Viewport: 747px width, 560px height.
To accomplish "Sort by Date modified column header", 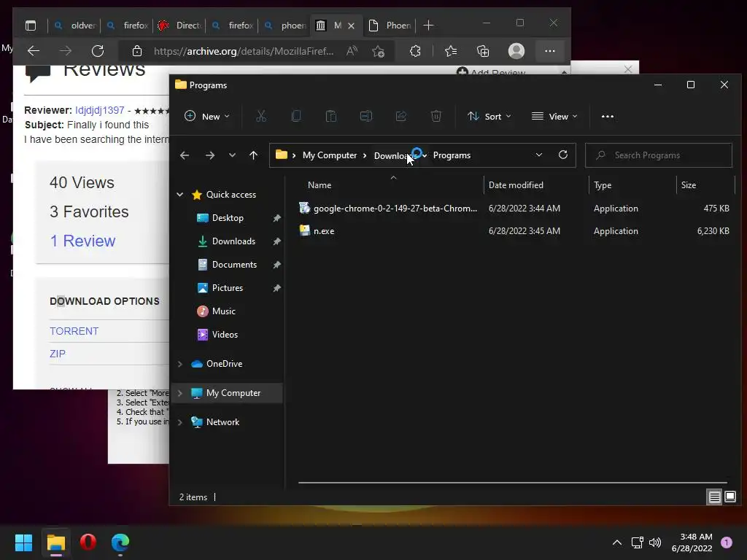I will click(x=516, y=184).
